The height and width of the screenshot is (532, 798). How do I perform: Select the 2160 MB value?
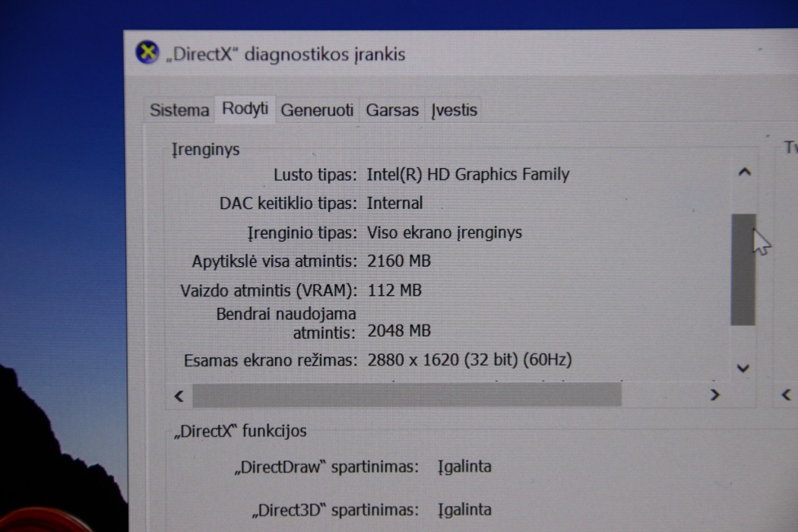pos(399,261)
